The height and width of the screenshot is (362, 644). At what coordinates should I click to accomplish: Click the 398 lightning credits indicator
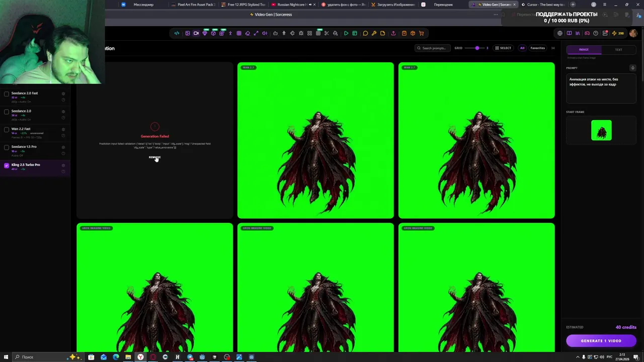618,33
